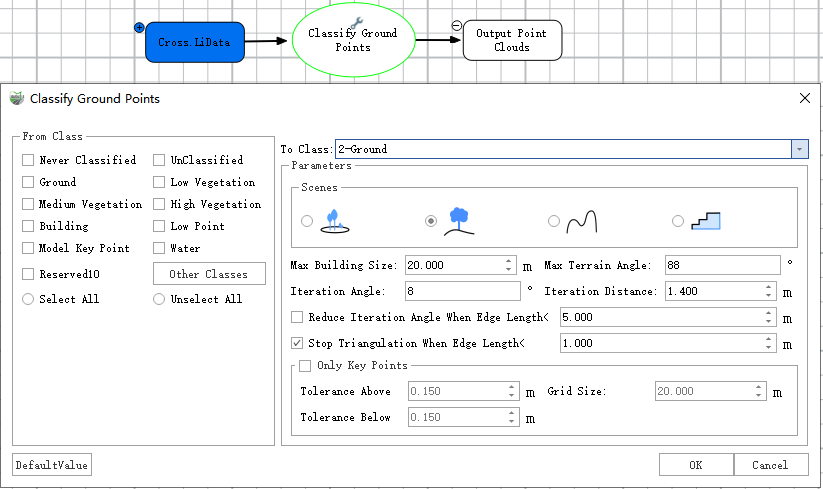Pick the mountain curve scene icon
Viewport: 823px width, 489px height.
581,222
